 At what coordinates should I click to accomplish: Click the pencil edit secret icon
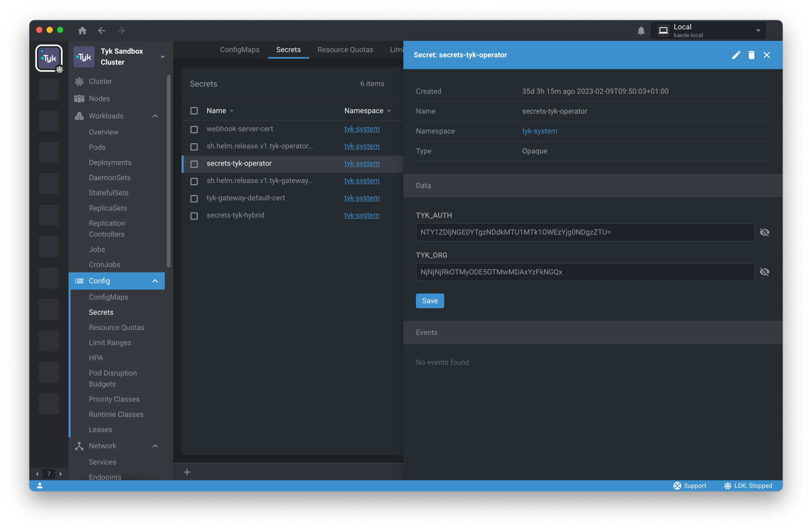tap(736, 55)
